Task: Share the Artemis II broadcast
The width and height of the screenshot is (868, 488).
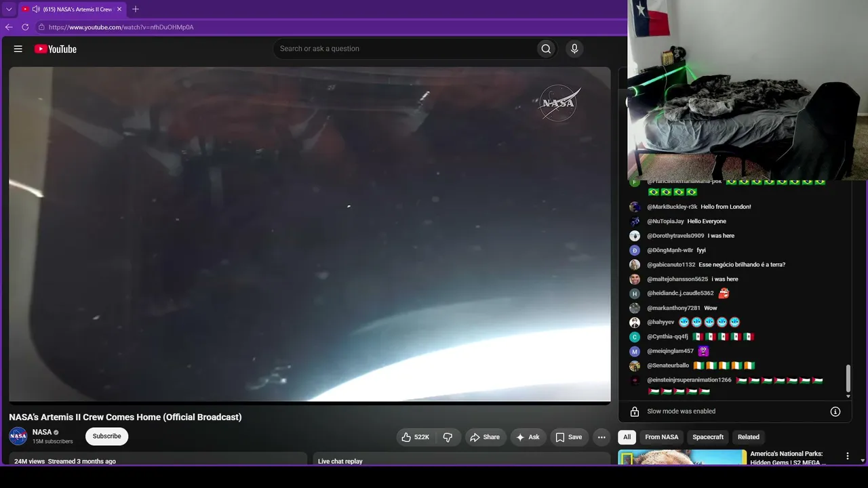Action: pos(485,437)
